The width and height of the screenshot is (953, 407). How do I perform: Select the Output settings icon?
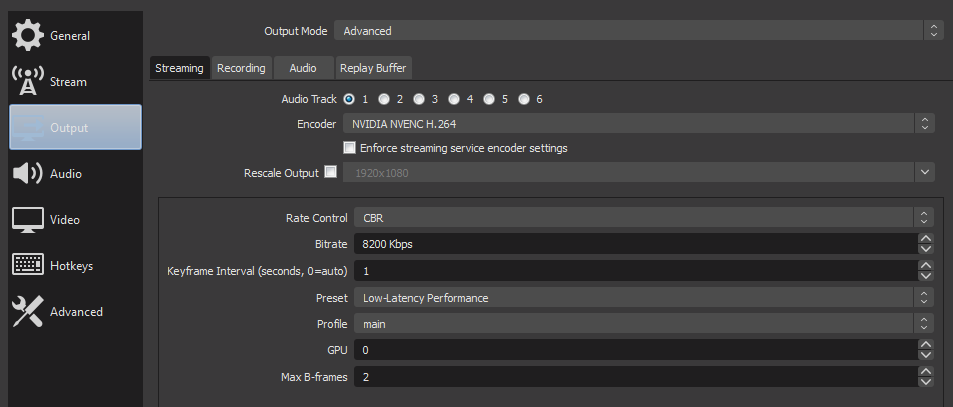click(27, 128)
